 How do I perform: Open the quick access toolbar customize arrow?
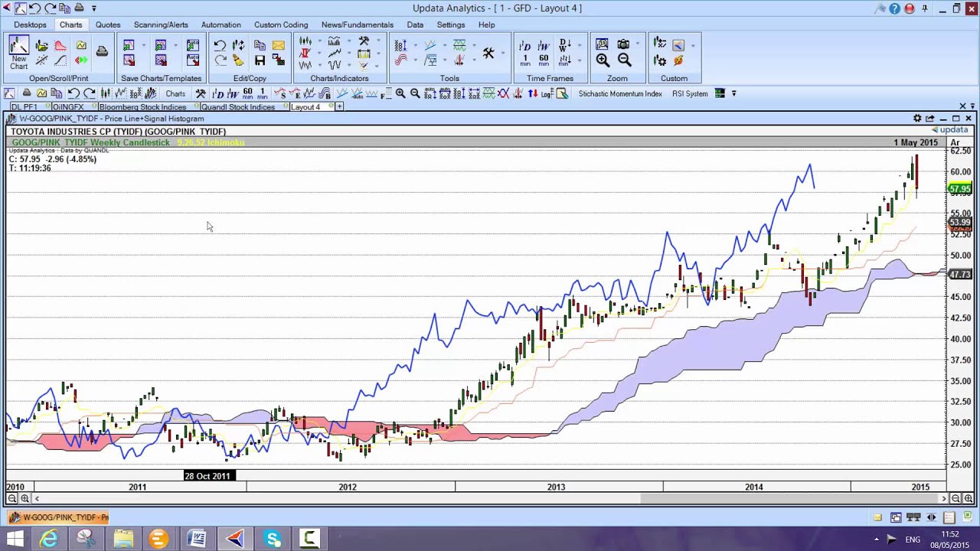click(94, 8)
